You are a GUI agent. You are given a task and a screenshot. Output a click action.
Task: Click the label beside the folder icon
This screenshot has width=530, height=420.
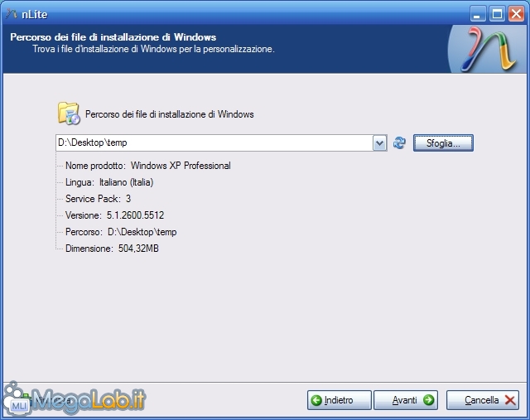click(169, 114)
